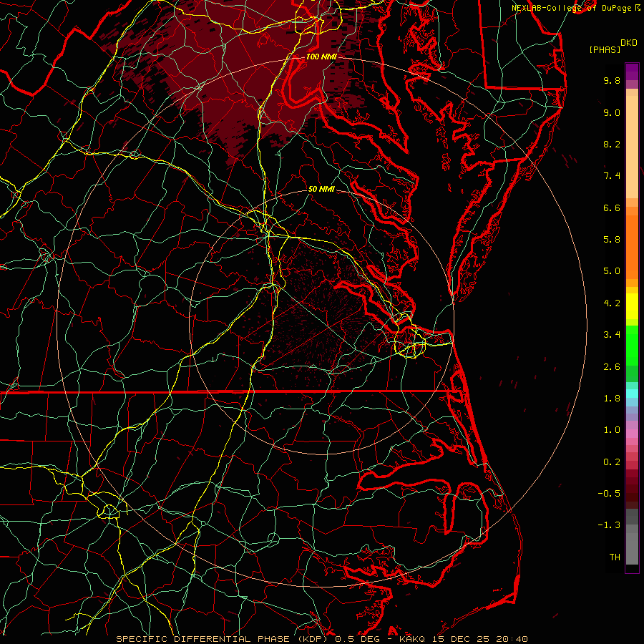This screenshot has width=644, height=644.
Task: Click the "KAKQ" radar site identifier
Action: click(x=413, y=639)
